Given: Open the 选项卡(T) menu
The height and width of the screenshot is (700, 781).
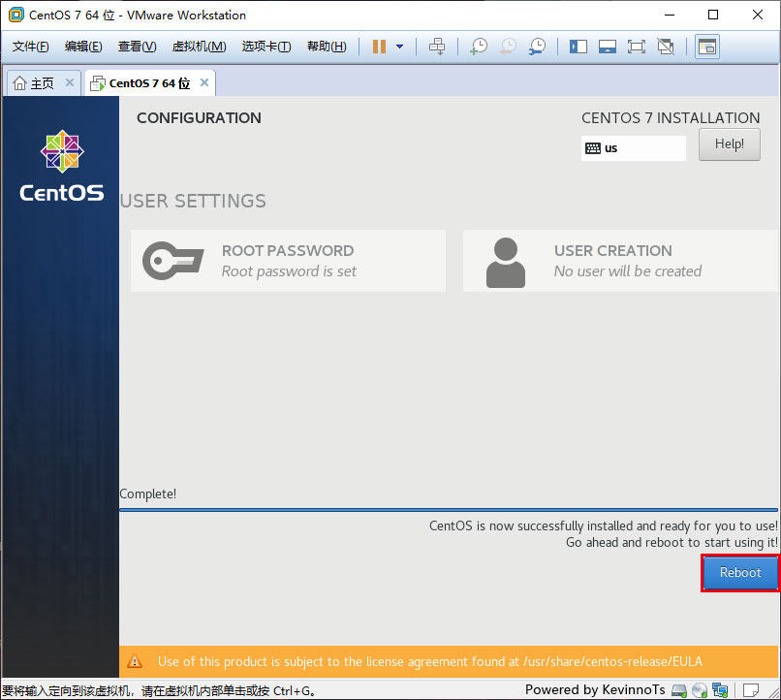Looking at the screenshot, I should (266, 47).
